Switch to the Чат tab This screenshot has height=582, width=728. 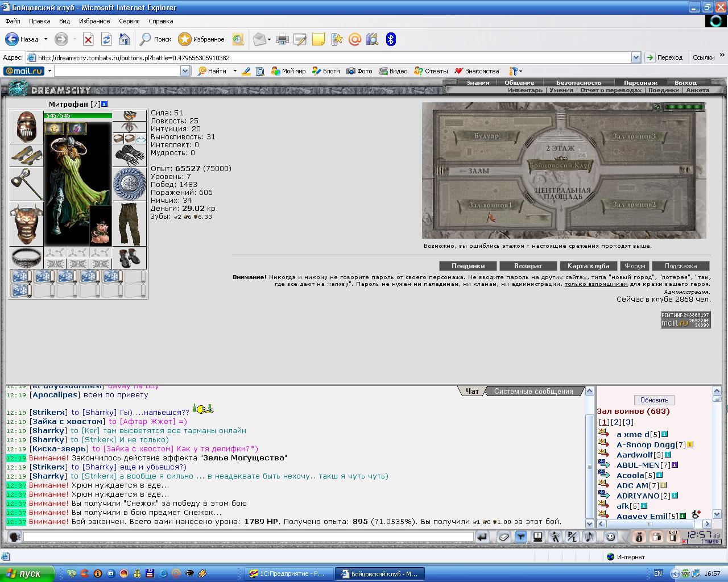click(472, 391)
